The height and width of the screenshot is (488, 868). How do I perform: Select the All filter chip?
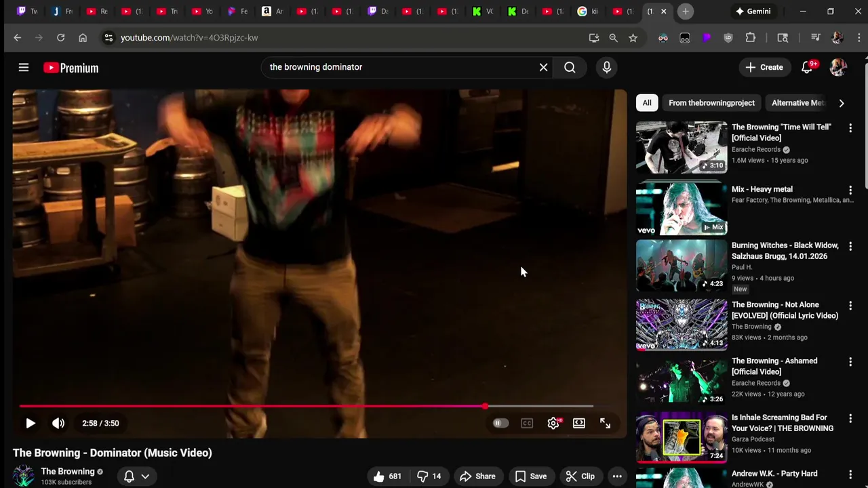[647, 103]
